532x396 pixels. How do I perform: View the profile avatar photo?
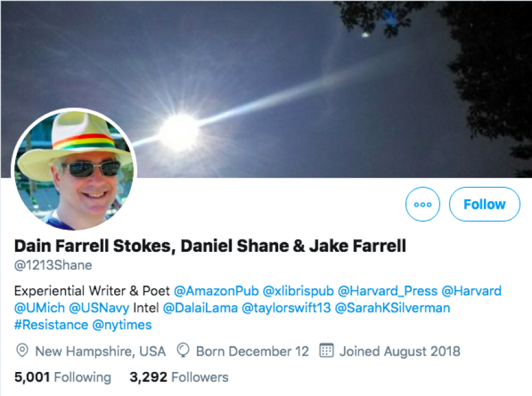point(74,170)
